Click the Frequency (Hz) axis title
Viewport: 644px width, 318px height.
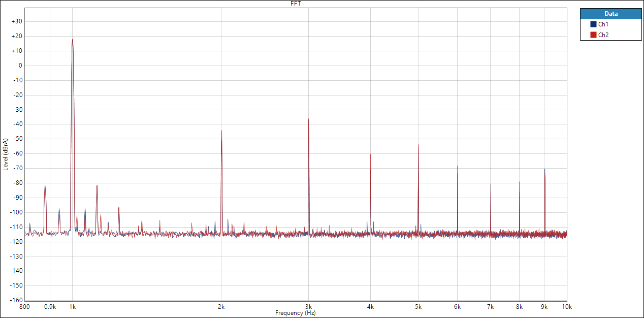pyautogui.click(x=296, y=313)
